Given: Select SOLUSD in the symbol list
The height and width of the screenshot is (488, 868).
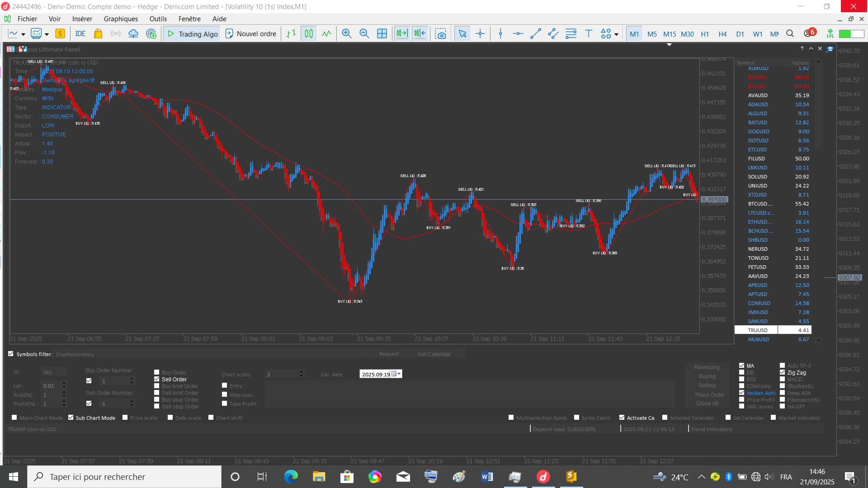Looking at the screenshot, I should [758, 177].
